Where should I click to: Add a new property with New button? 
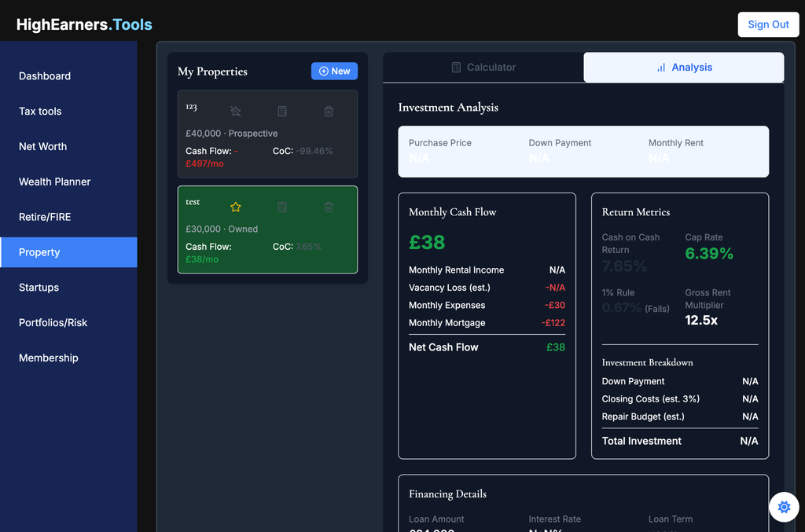(334, 72)
